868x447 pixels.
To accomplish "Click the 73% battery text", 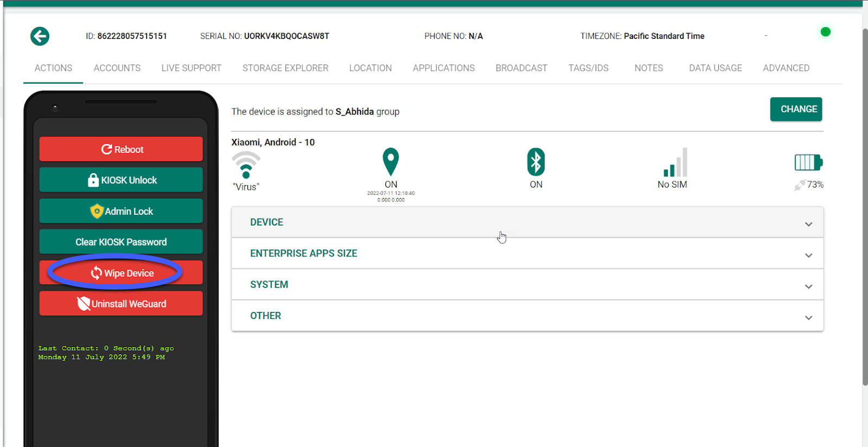I will 815,184.
